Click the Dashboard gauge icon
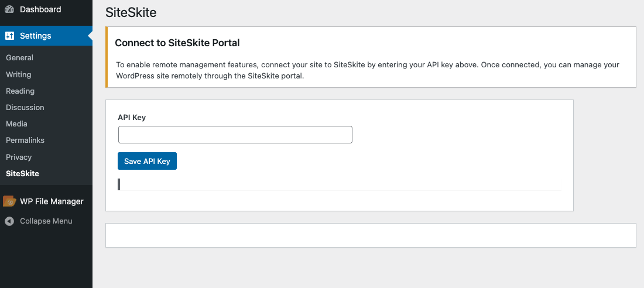Screen dimensions: 644x288 [x=9, y=9]
